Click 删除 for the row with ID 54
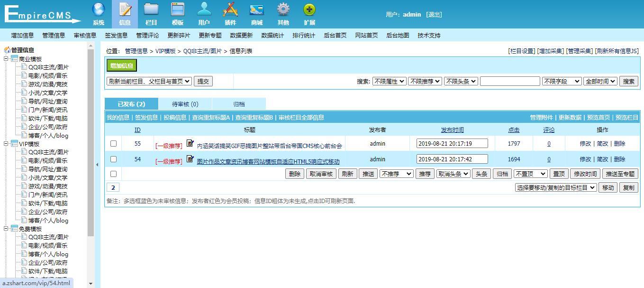The image size is (644, 288). click(x=619, y=159)
